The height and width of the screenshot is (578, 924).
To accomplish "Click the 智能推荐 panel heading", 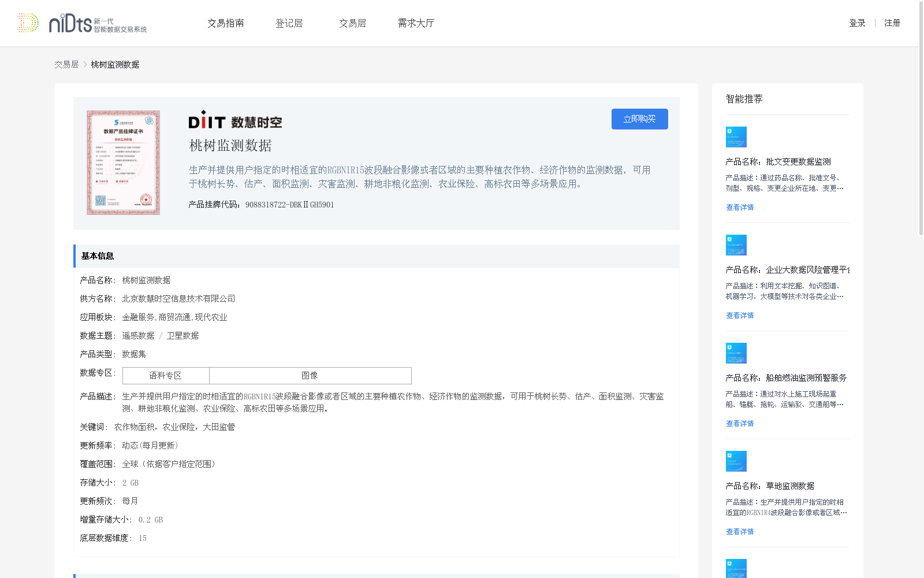I will pos(744,99).
